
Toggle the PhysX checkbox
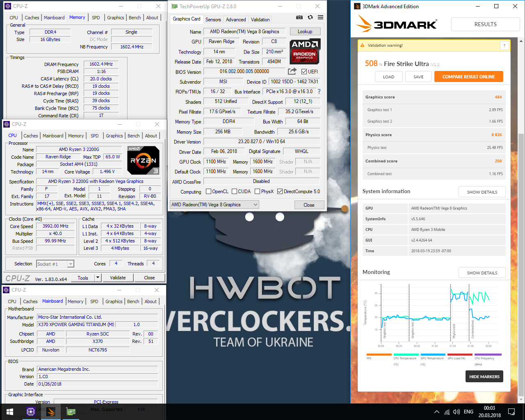(257, 192)
